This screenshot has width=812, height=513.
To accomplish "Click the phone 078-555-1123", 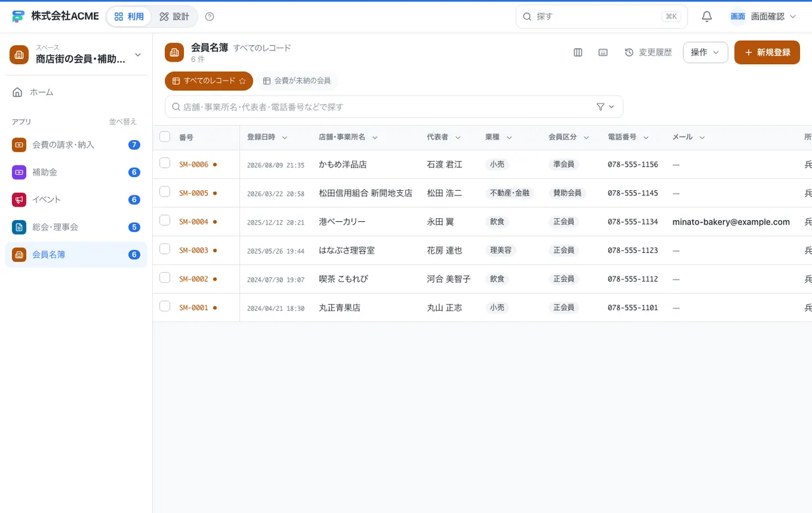I will (632, 250).
